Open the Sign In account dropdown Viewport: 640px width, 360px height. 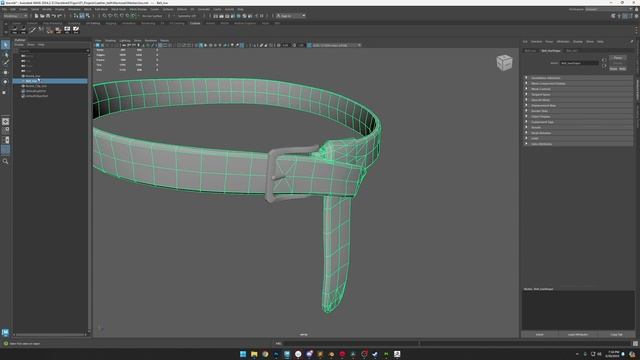(291, 16)
